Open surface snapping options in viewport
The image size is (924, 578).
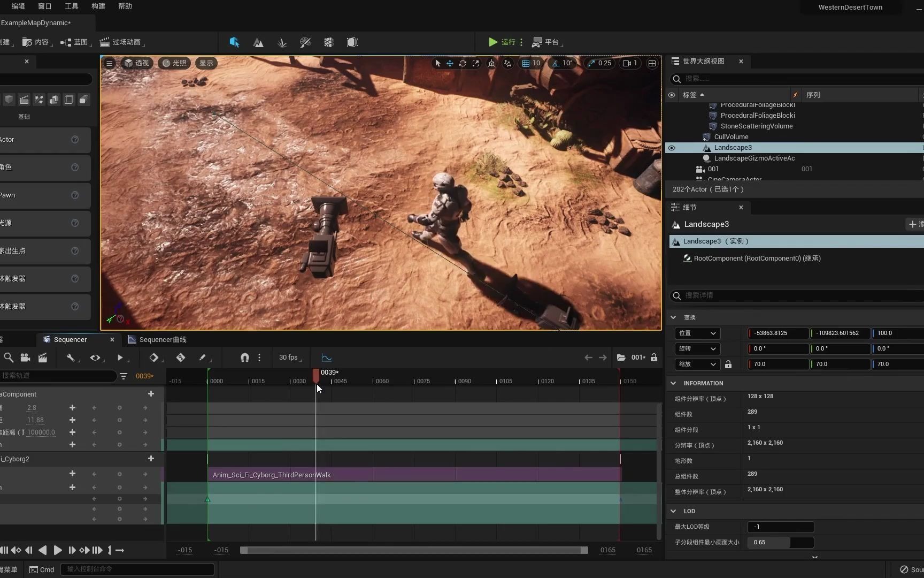[508, 63]
